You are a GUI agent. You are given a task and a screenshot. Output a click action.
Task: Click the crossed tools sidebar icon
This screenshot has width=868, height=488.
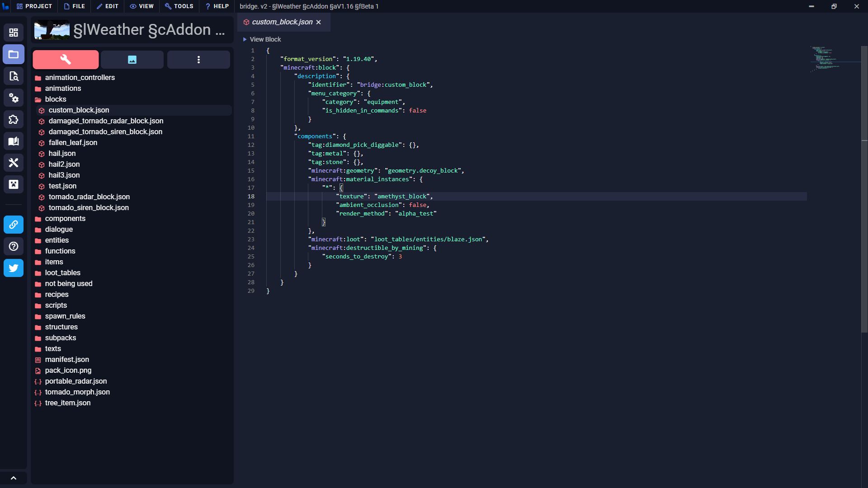(x=14, y=163)
